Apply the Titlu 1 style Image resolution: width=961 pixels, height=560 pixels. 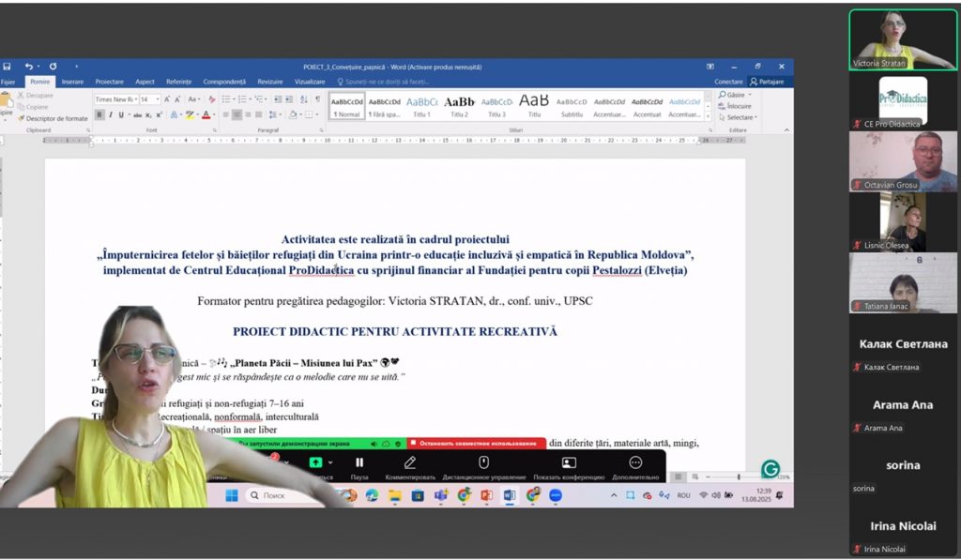coord(421,105)
